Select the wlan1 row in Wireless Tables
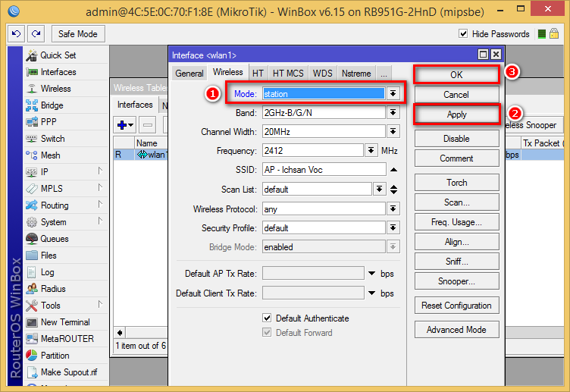The height and width of the screenshot is (392, 570). pos(140,155)
